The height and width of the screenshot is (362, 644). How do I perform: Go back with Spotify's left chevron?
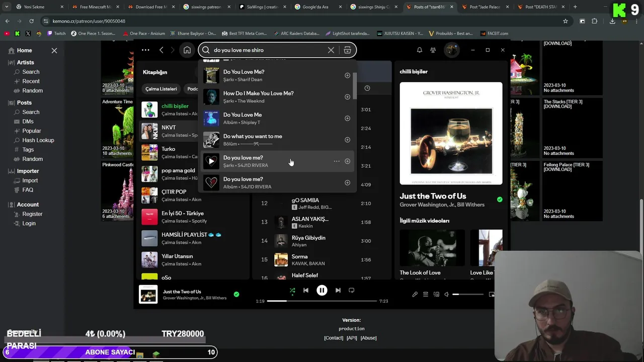tap(161, 50)
